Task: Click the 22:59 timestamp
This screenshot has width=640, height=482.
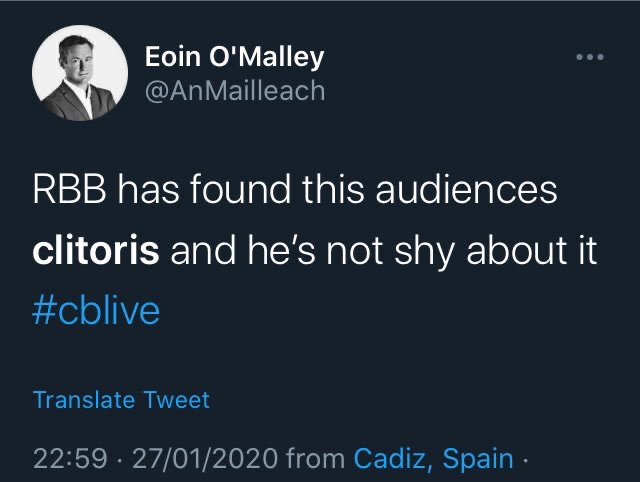Action: click(69, 460)
